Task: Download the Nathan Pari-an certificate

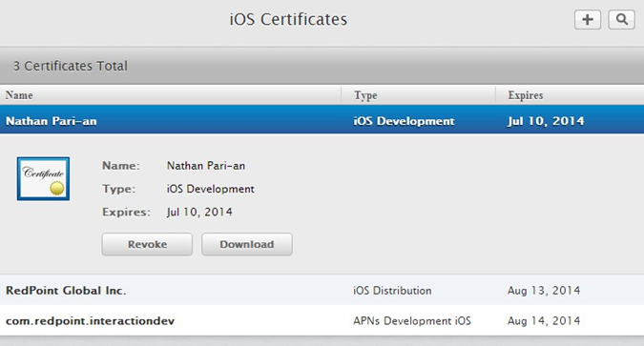Action: coord(247,244)
